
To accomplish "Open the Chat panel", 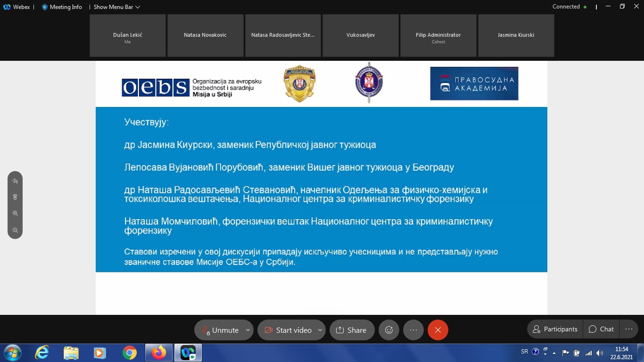I will click(x=601, y=329).
